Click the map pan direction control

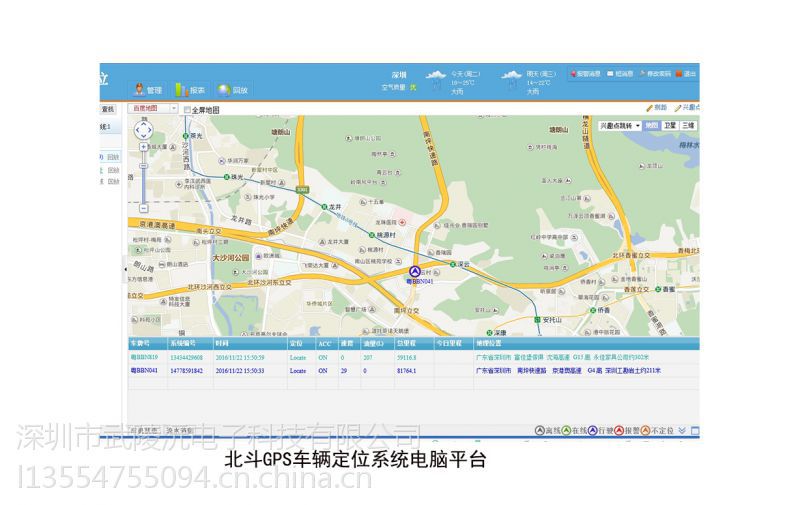[143, 130]
